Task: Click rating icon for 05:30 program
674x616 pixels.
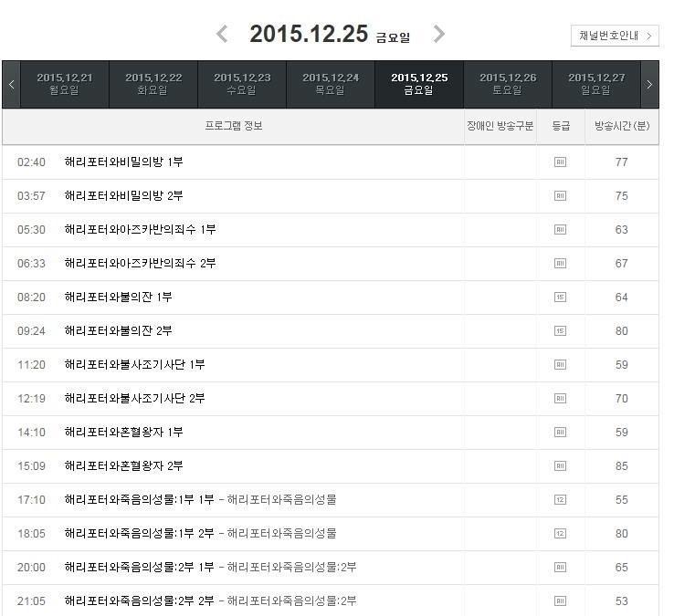Action: (560, 229)
